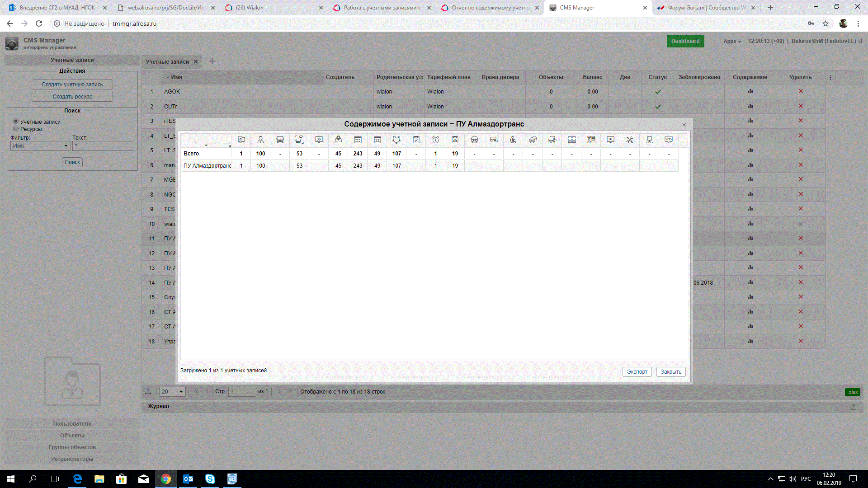This screenshot has height=488, width=868.
Task: Click the SMS messages column icon
Action: (669, 140)
